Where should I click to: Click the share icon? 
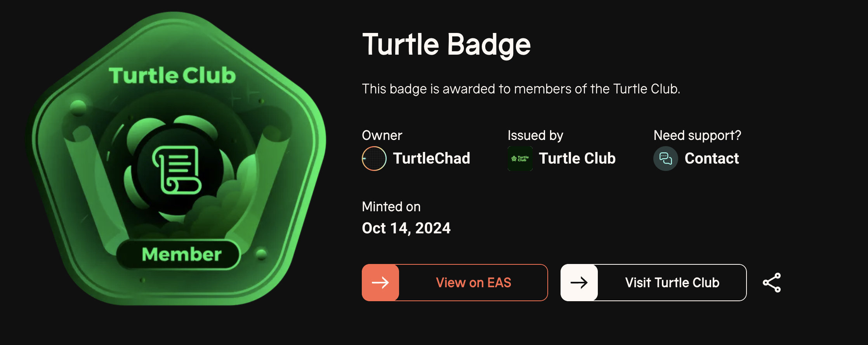tap(772, 283)
